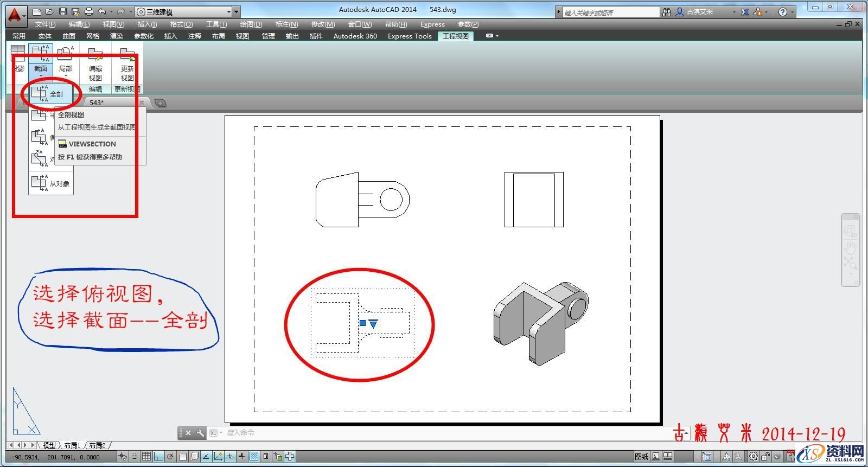Click the Print icon in quick access toolbar
Viewport: 868px width, 467px height.
click(x=89, y=11)
